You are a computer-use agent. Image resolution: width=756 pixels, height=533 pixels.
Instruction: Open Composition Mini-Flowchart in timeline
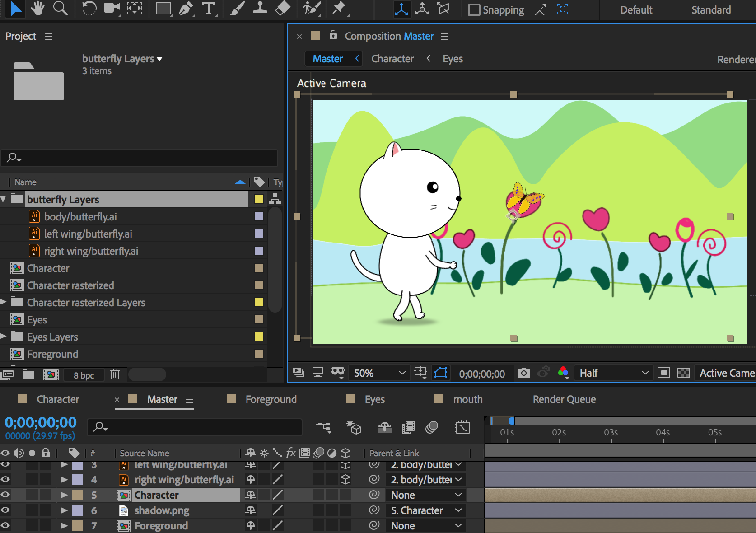coord(324,427)
